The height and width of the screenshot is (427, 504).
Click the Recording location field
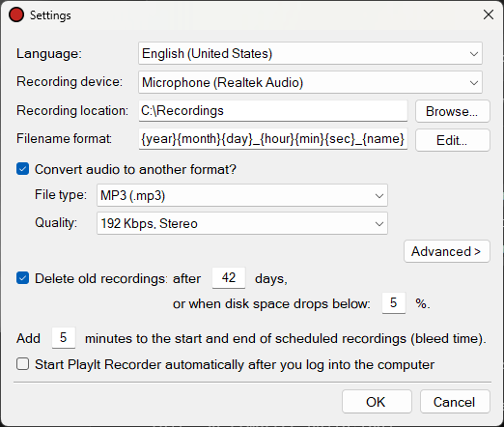(x=273, y=111)
